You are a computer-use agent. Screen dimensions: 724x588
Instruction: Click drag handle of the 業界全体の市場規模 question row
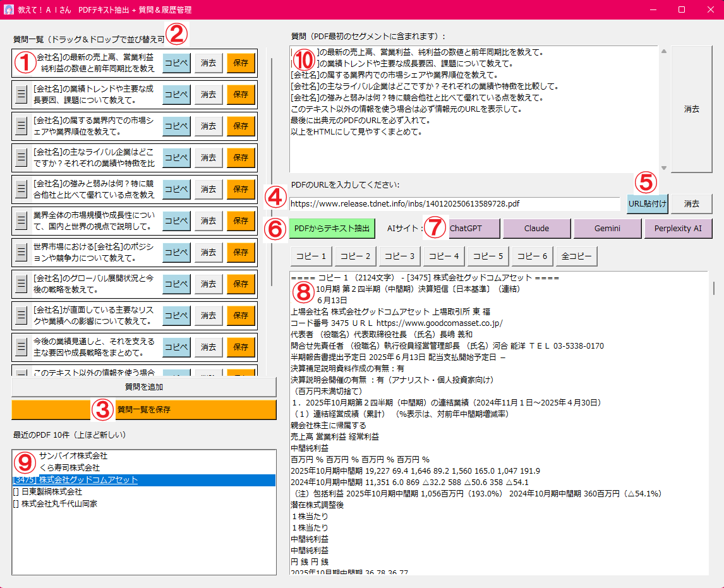[21, 221]
